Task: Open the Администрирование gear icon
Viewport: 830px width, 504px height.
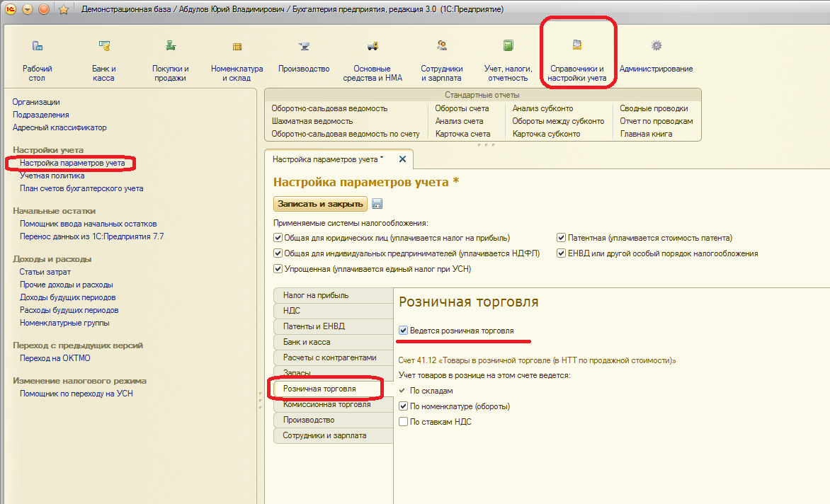Action: coord(656,46)
